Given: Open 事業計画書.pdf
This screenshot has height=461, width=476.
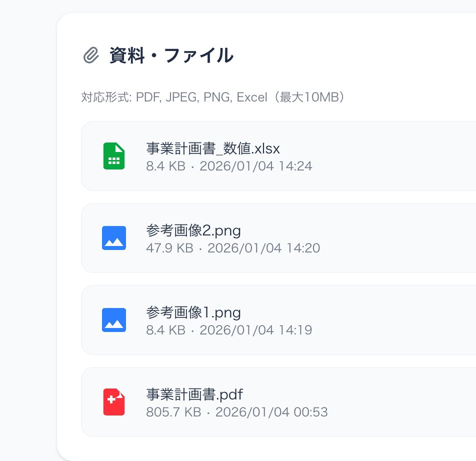Looking at the screenshot, I should (x=193, y=394).
